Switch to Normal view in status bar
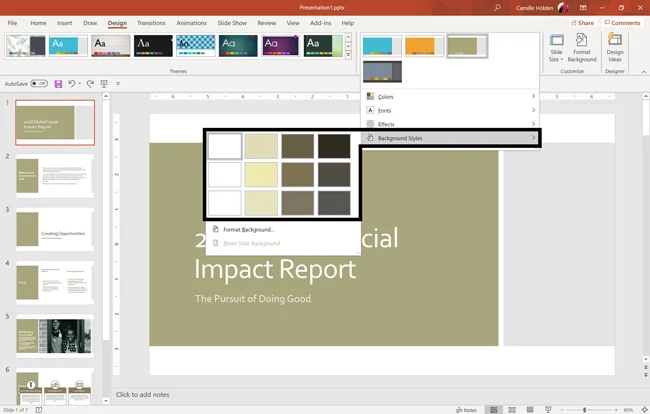650x414 pixels. [494, 409]
